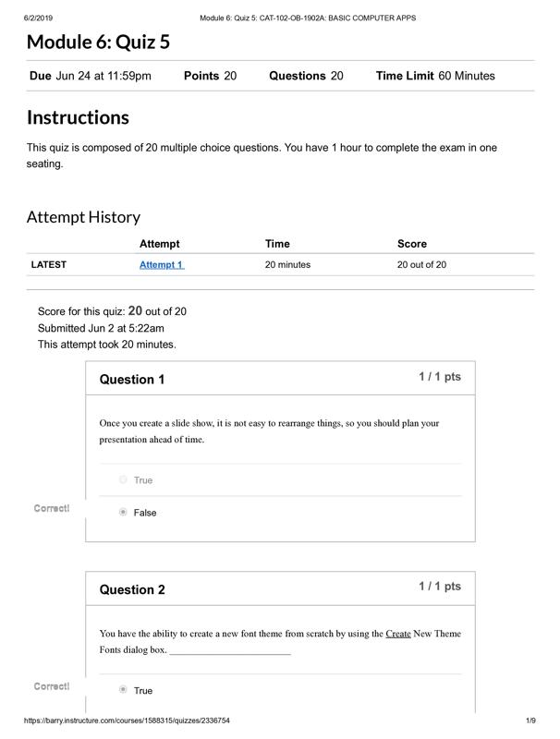Image resolution: width=560 pixels, height=739 pixels.
Task: Click the Instructions heading
Action: pyautogui.click(x=78, y=117)
